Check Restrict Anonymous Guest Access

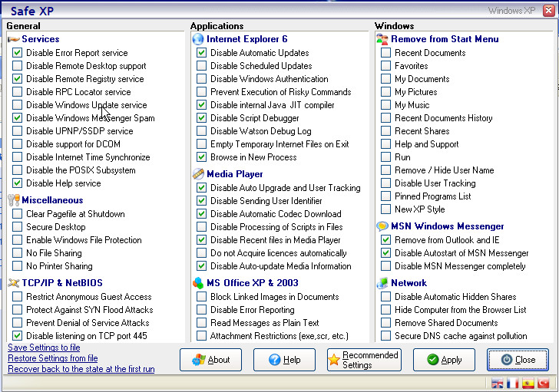[x=17, y=297]
